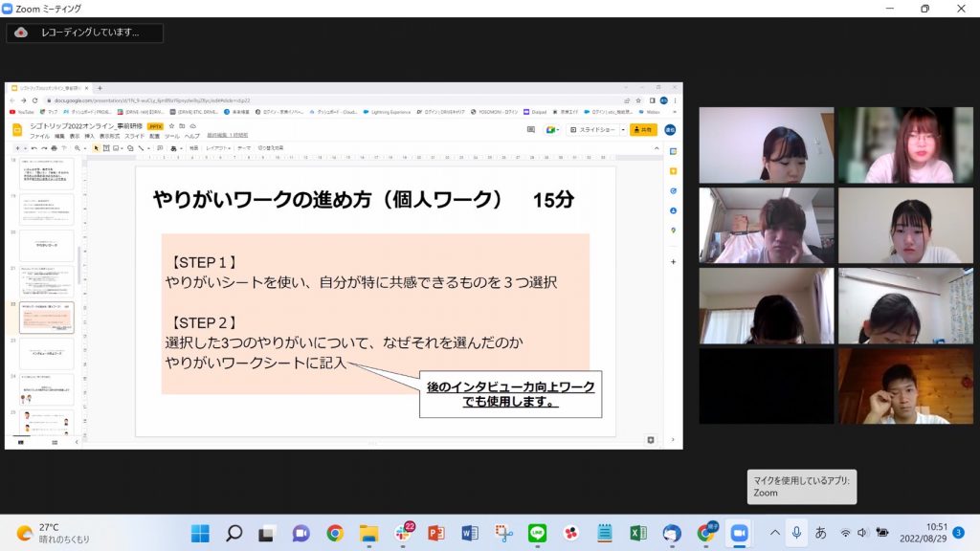Star the presentation document
980x551 pixels.
pos(172,126)
